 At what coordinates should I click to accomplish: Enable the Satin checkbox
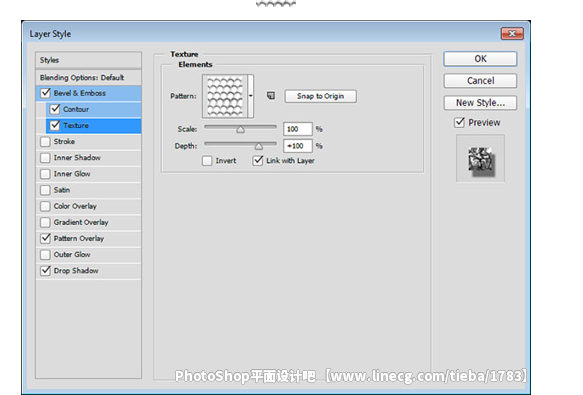[45, 190]
